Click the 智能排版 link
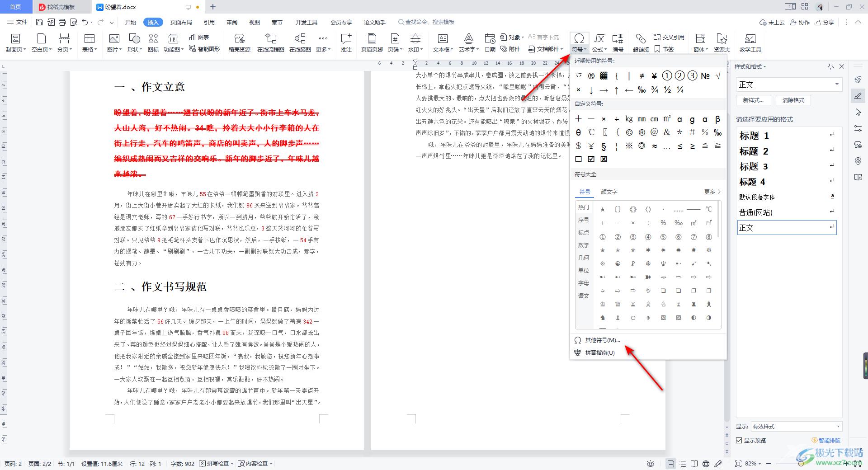 (826, 440)
